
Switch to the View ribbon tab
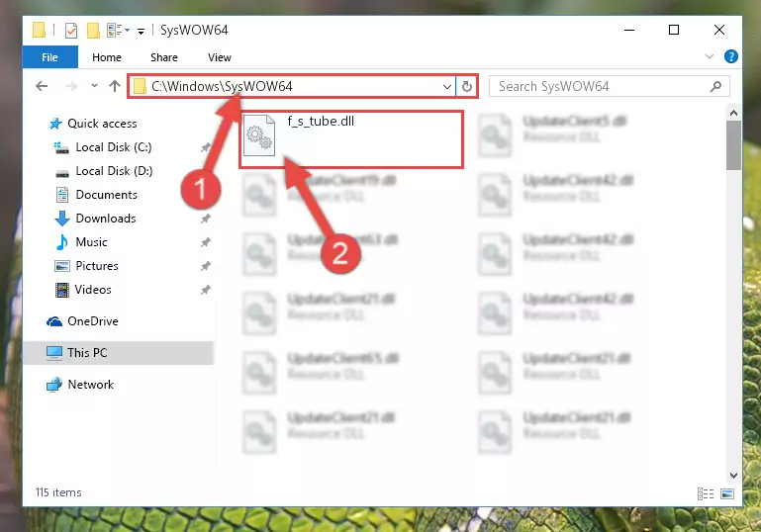coord(220,57)
